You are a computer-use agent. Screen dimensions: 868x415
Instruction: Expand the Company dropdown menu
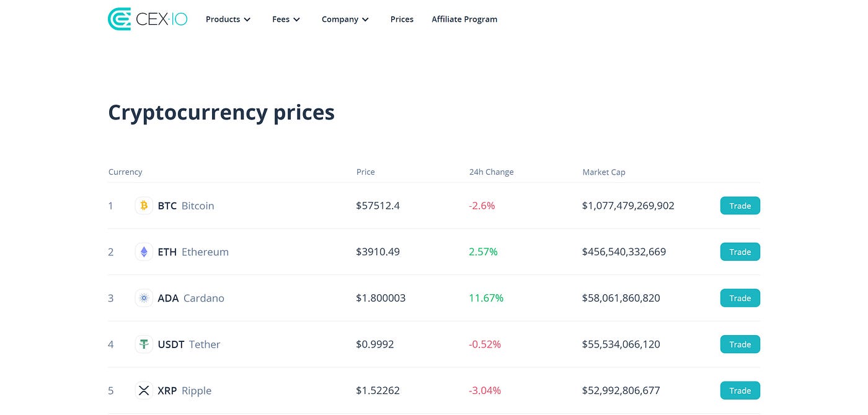coord(345,19)
